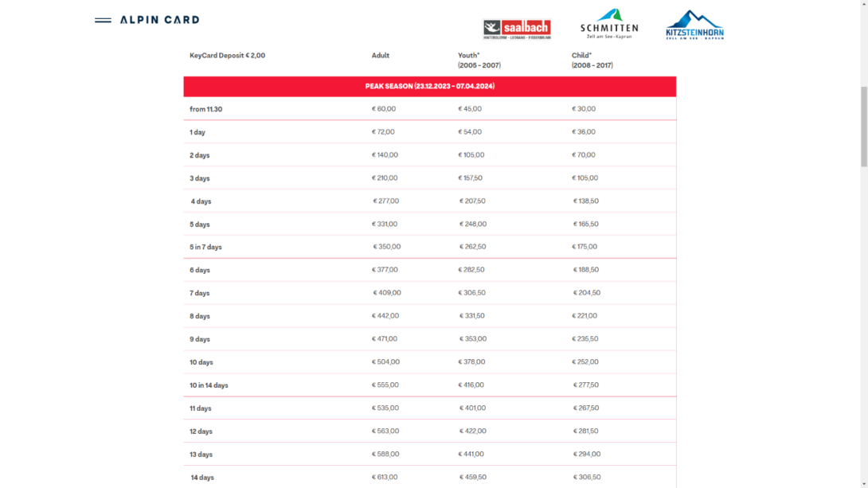Click adult 13 days price € 588,00
This screenshot has width=868, height=488.
pyautogui.click(x=385, y=455)
